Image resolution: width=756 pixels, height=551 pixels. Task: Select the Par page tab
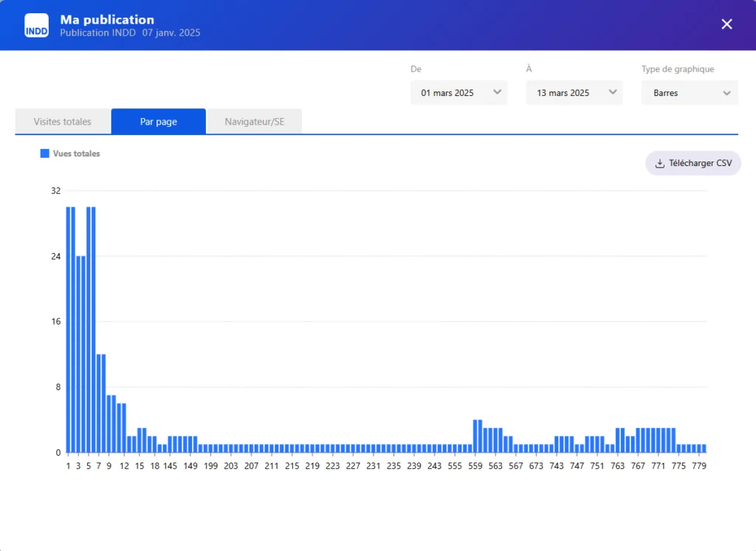pos(159,122)
